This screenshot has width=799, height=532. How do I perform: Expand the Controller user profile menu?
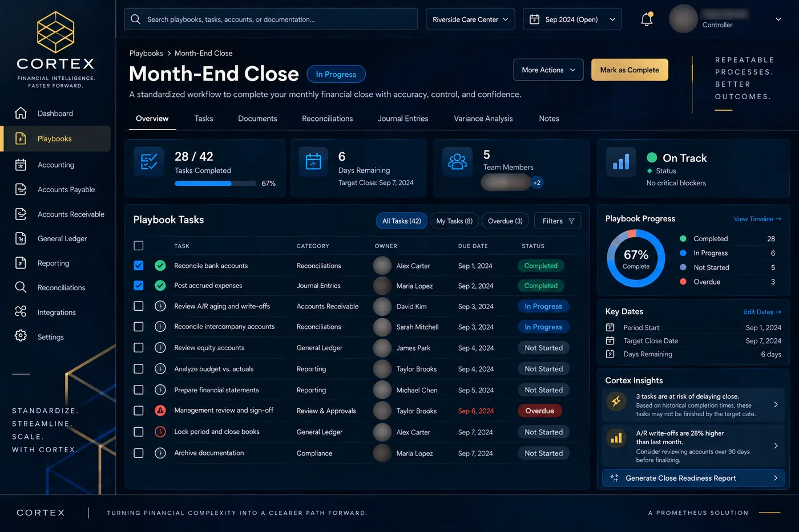tap(778, 19)
